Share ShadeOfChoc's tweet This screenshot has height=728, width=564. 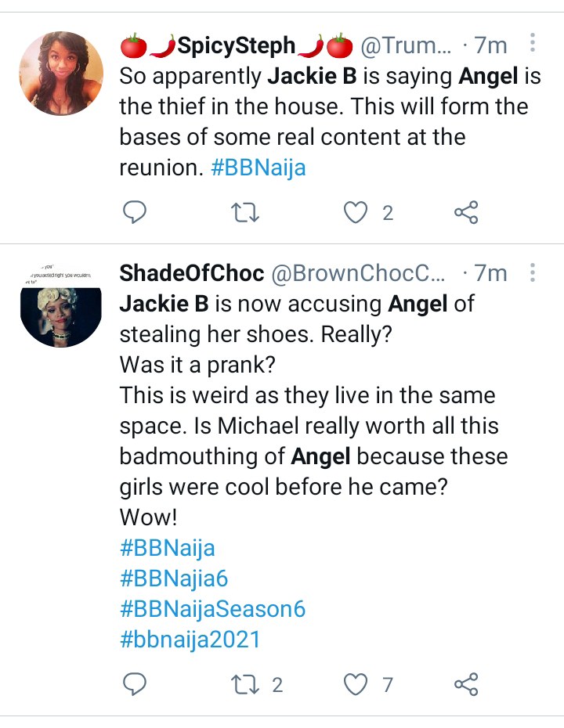[466, 685]
